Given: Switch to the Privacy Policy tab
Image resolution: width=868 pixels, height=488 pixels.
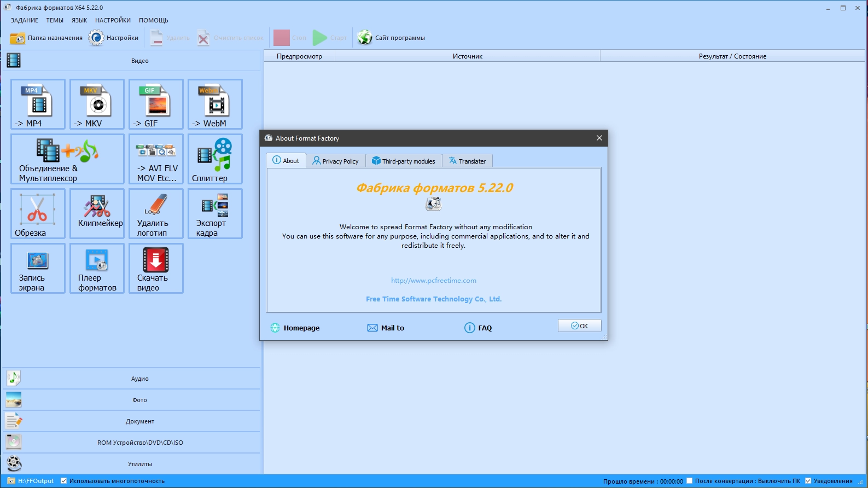Looking at the screenshot, I should coord(336,161).
